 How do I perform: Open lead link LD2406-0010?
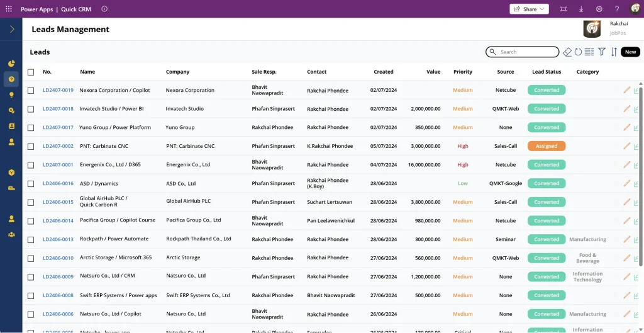click(58, 258)
